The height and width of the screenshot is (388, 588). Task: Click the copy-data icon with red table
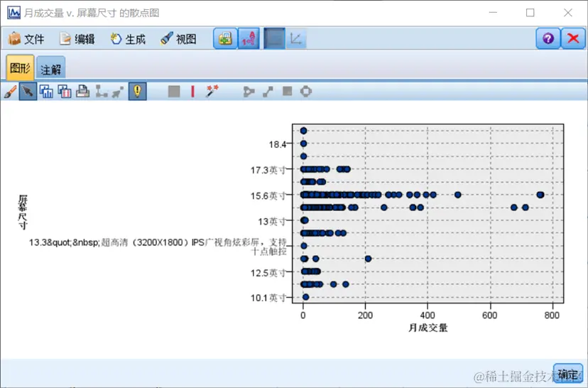click(65, 92)
